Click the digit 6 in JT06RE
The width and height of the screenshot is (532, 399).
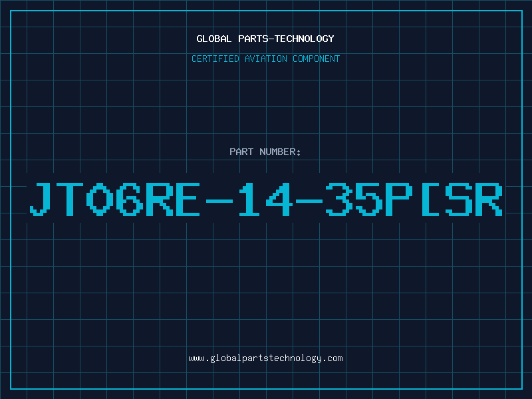pos(130,199)
